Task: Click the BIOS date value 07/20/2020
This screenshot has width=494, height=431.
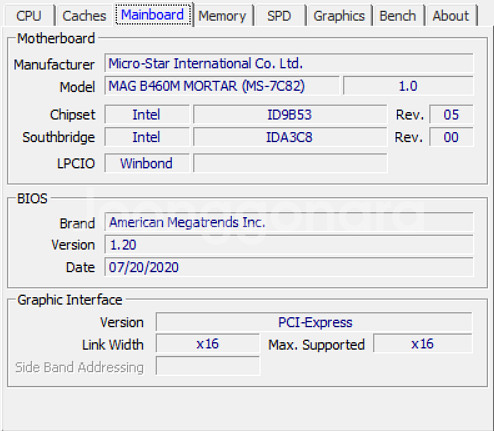Action: [289, 267]
